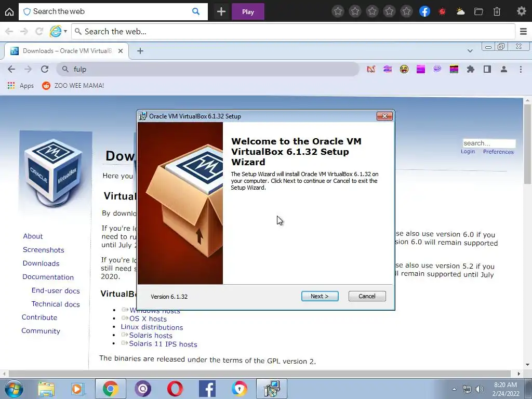Close the Downloads – Oracle VM VirtualBox tab
Viewport: 532px width, 399px height.
point(121,51)
